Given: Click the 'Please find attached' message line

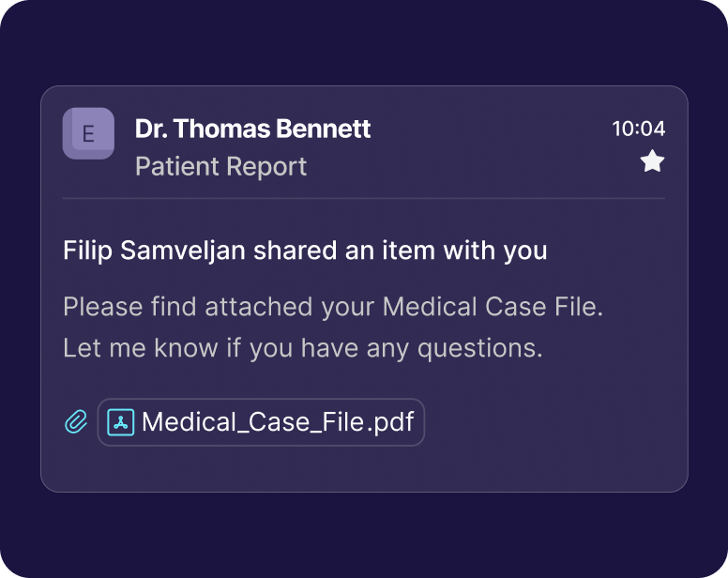Looking at the screenshot, I should 332,306.
